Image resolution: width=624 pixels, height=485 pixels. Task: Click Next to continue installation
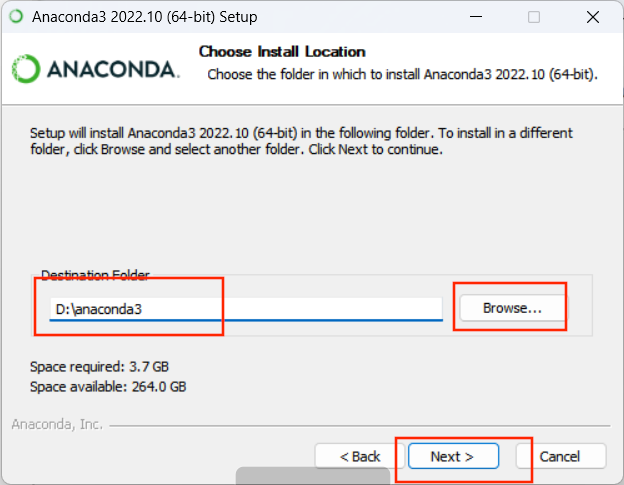[x=453, y=456]
